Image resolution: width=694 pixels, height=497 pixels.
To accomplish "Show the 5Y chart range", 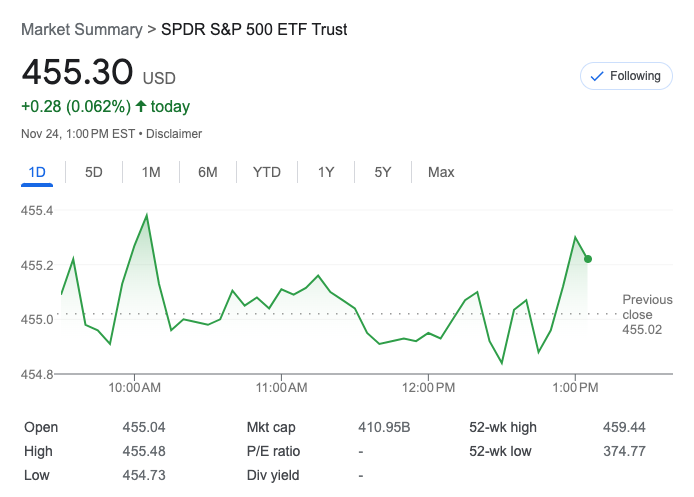I will [382, 172].
